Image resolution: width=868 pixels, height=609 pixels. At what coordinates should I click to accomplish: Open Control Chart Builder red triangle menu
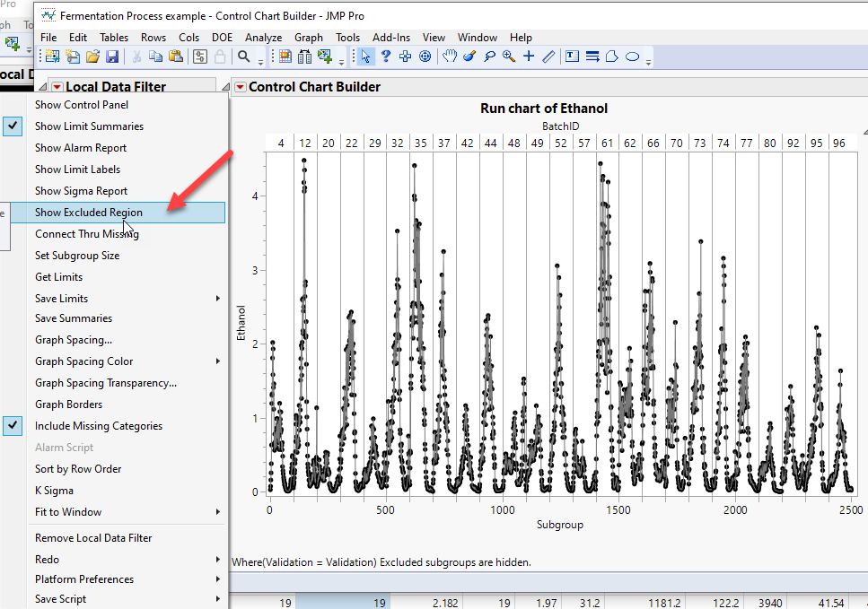[239, 87]
